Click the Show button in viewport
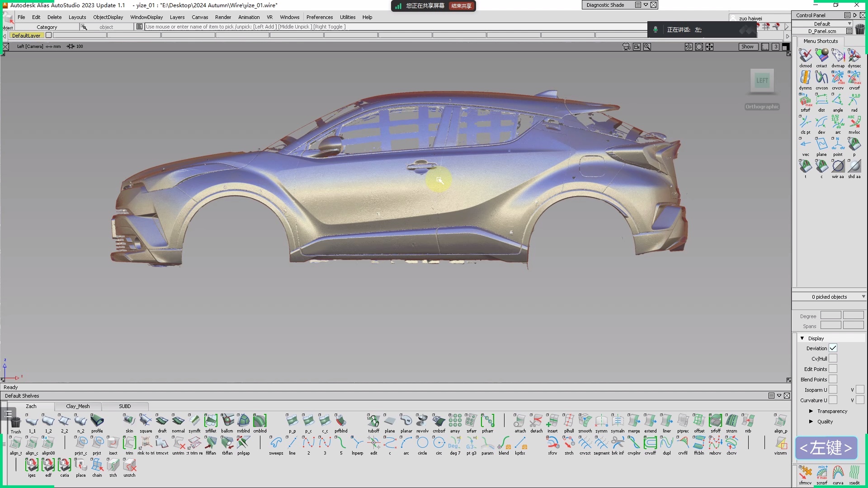This screenshot has height=488, width=868. (747, 47)
